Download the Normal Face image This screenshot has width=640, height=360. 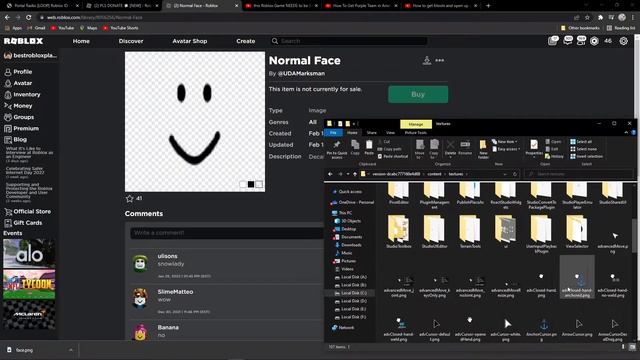[x=427, y=60]
